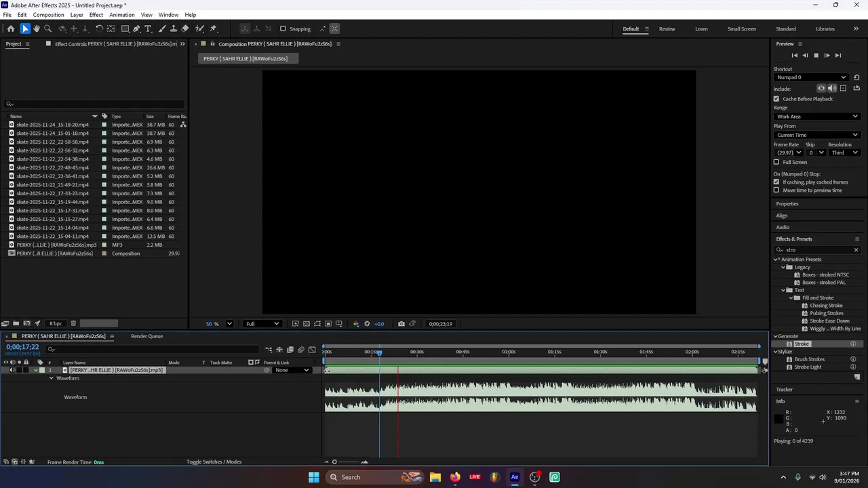Open the Composition menu
The width and height of the screenshot is (868, 488).
(x=48, y=15)
